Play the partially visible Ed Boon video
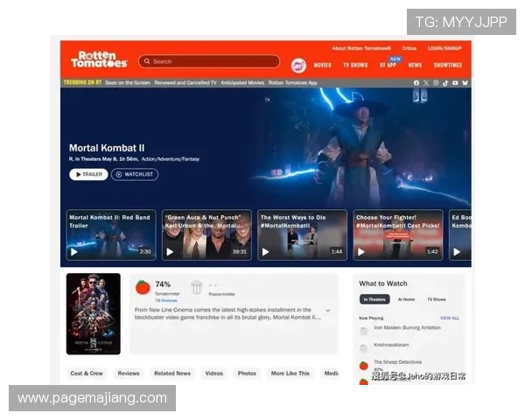The height and width of the screenshot is (420, 525). [x=457, y=252]
